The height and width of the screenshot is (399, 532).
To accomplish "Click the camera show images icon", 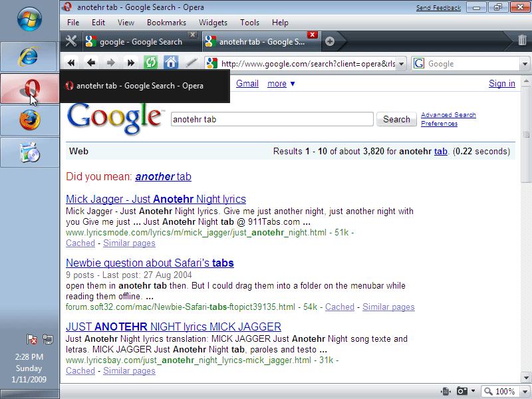I will (462, 391).
